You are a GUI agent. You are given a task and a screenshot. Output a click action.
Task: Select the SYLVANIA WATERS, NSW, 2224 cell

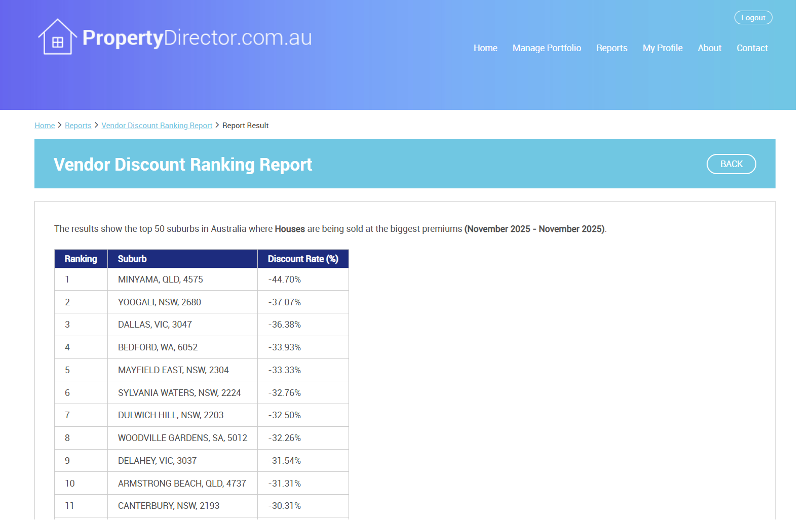(179, 393)
